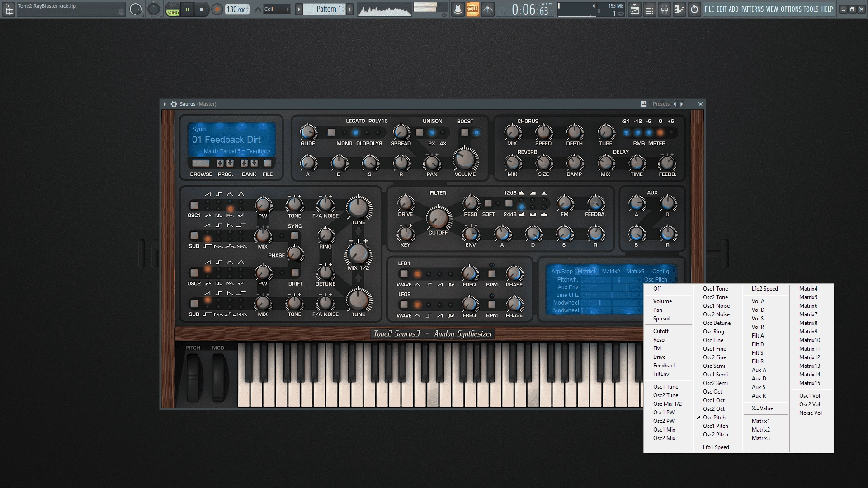Open the Mixer window icon
This screenshot has height=488, width=868.
click(x=664, y=9)
